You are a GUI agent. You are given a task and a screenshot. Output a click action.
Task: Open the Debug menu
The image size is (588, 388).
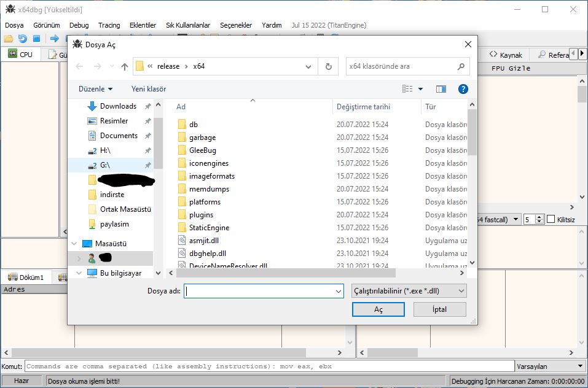point(79,25)
